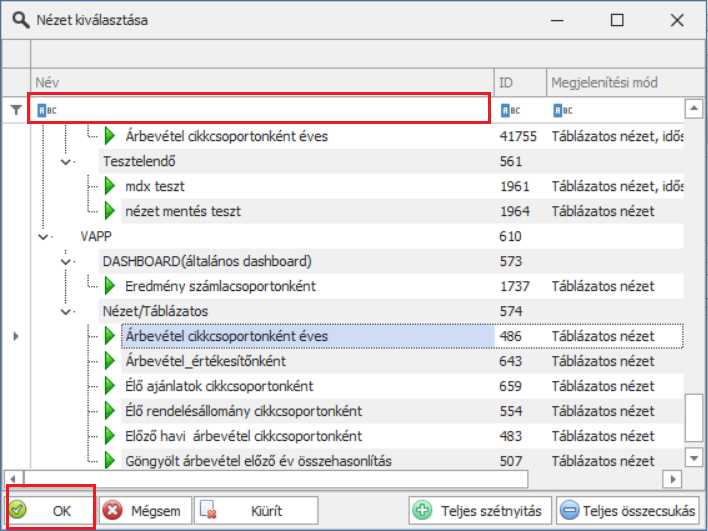Click green arrow icon of Élő ajánlatok cikkcsoportonként

(110, 386)
